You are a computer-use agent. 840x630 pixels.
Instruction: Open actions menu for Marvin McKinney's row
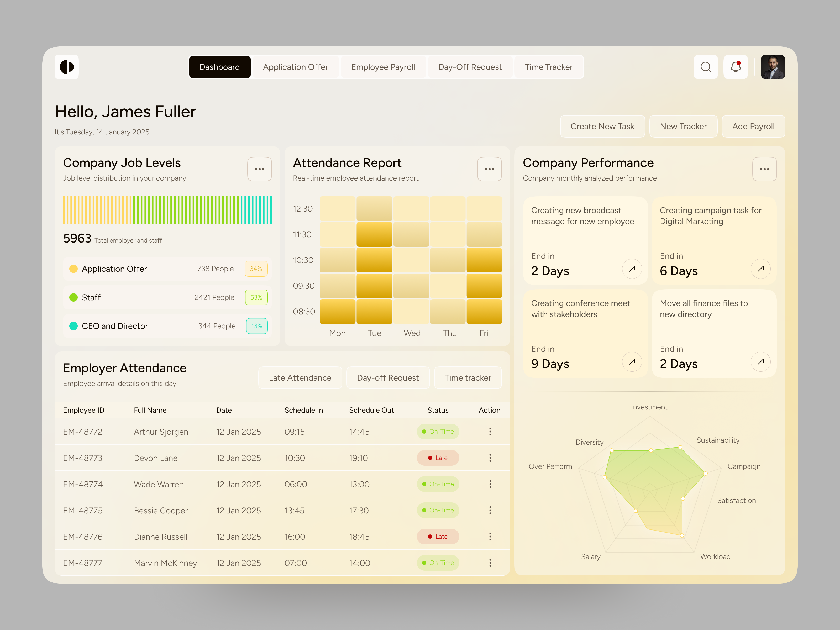(490, 563)
